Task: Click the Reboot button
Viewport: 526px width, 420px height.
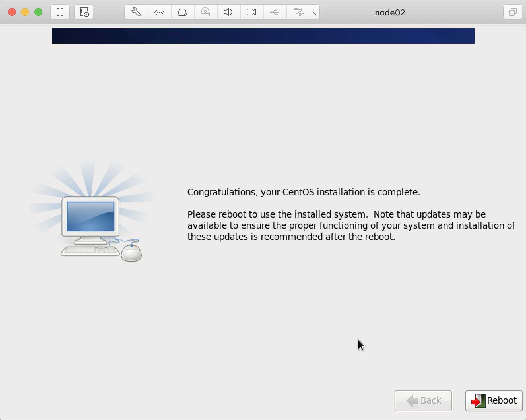Action: pyautogui.click(x=494, y=401)
